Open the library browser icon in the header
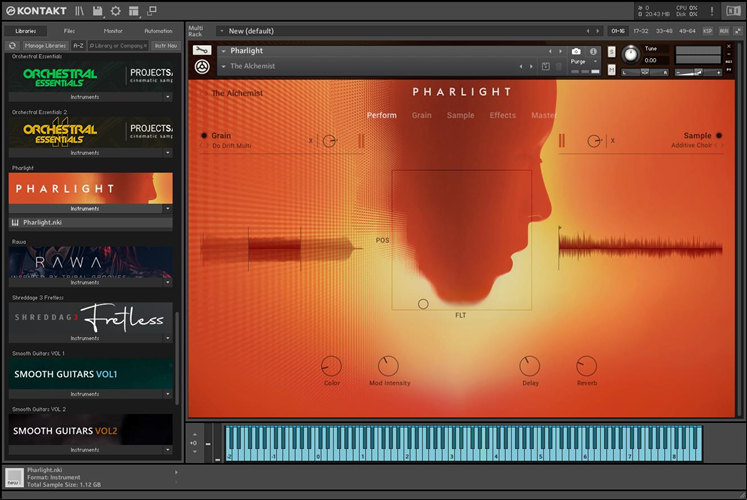Screen dimensions: 747x500 80,11
